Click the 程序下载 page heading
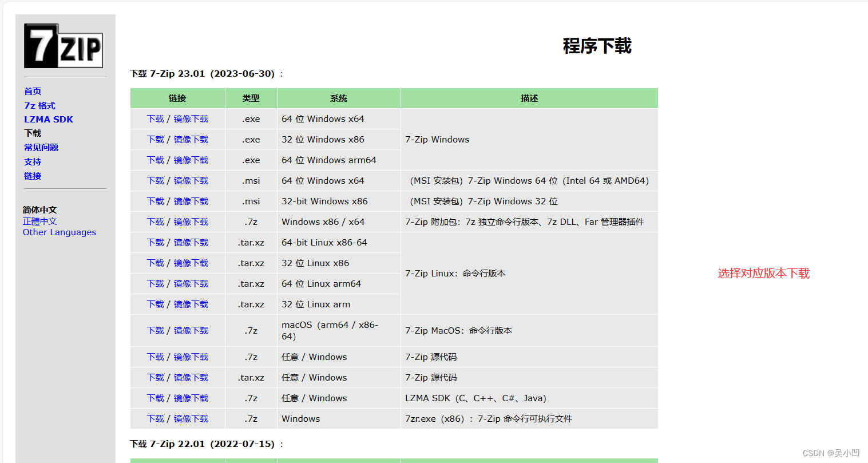This screenshot has width=868, height=463. (x=597, y=46)
